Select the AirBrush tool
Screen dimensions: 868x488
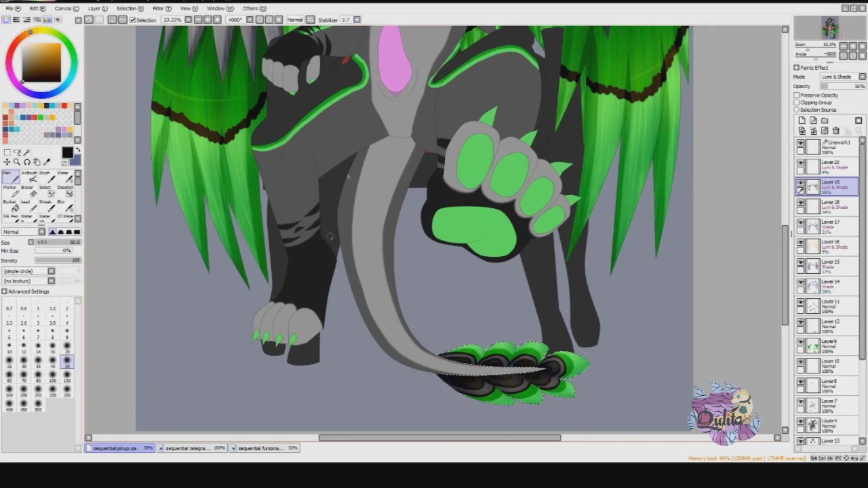pyautogui.click(x=28, y=178)
